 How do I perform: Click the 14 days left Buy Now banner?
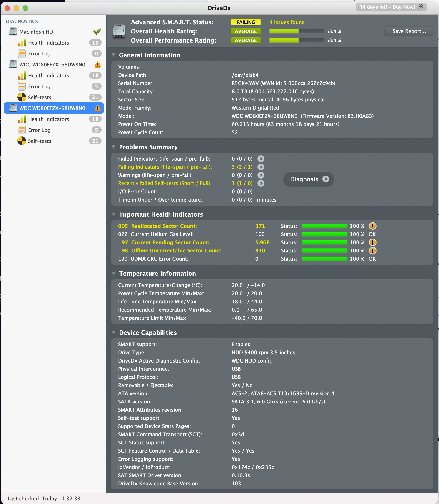tap(391, 7)
